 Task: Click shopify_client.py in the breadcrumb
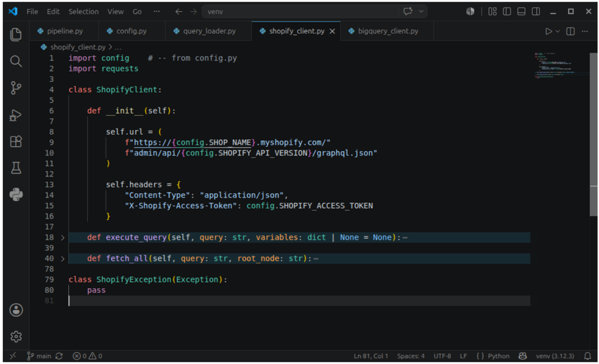[78, 47]
